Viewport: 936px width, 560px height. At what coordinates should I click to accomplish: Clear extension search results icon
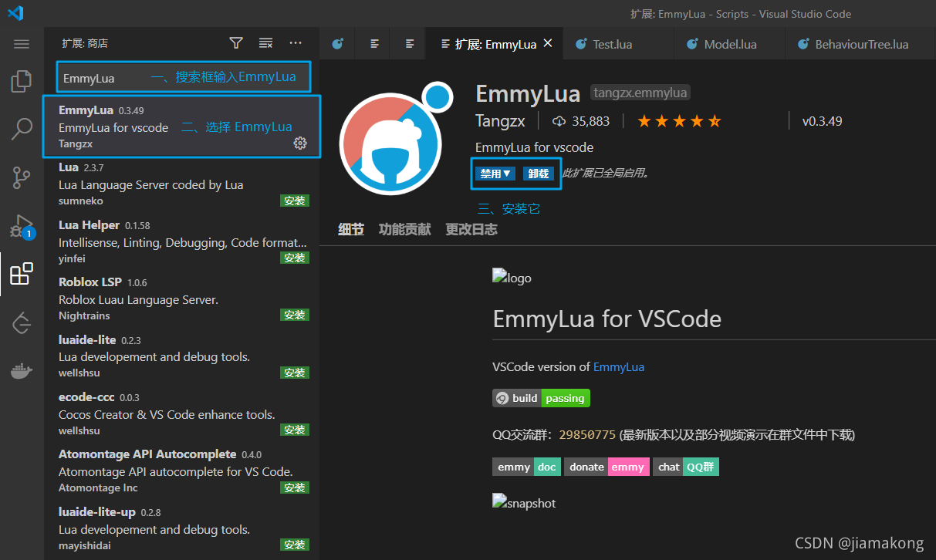[265, 43]
